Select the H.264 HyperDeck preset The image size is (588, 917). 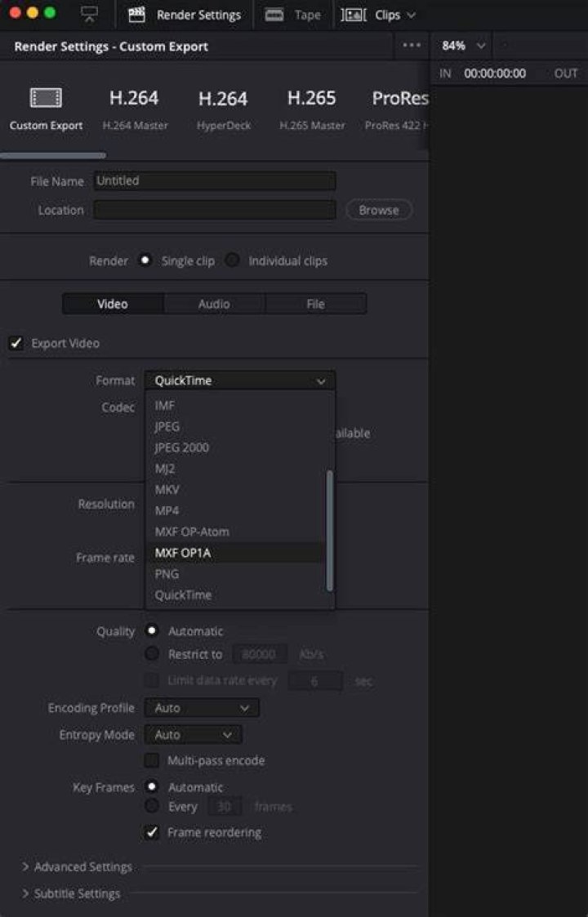(x=224, y=109)
